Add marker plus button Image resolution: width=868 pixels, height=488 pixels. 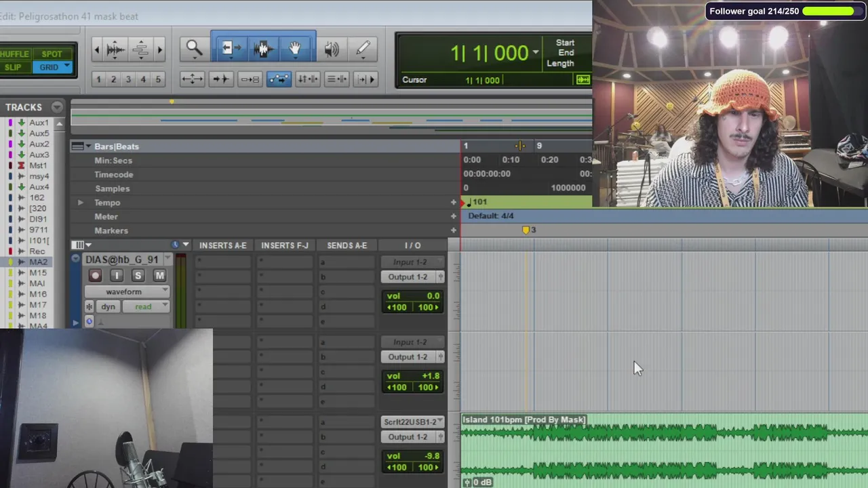[454, 231]
